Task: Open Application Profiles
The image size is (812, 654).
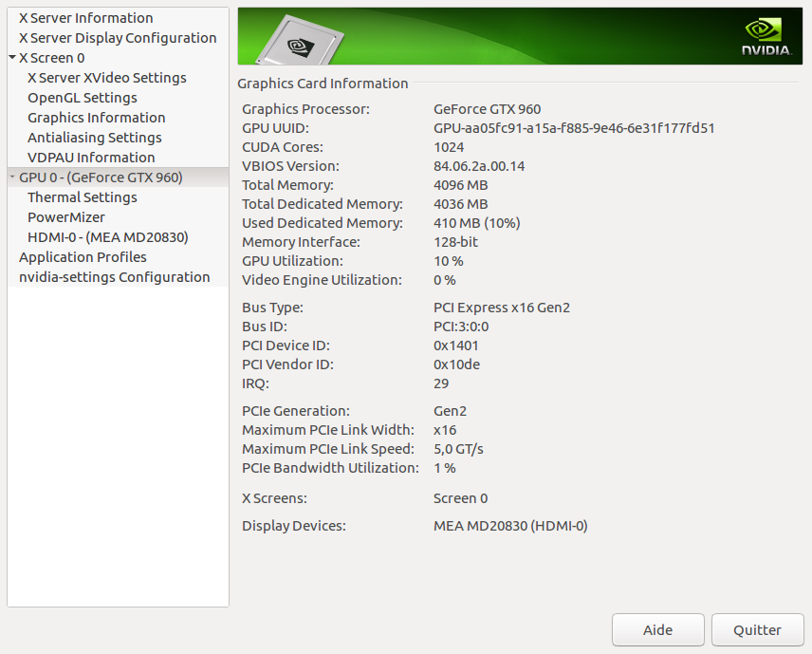Action: click(83, 257)
